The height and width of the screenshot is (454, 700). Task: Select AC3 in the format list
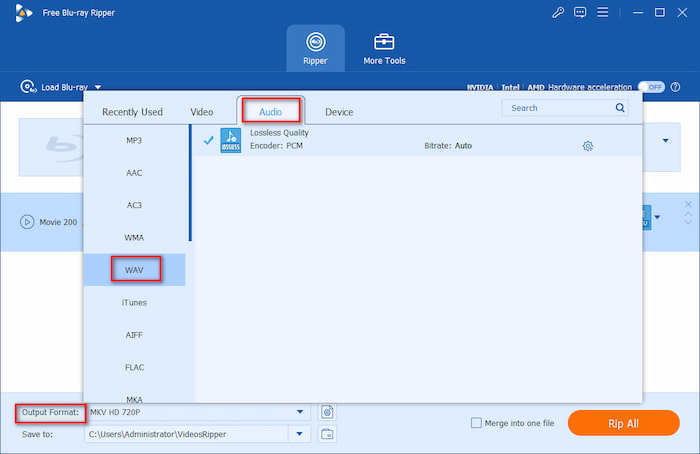click(x=134, y=205)
